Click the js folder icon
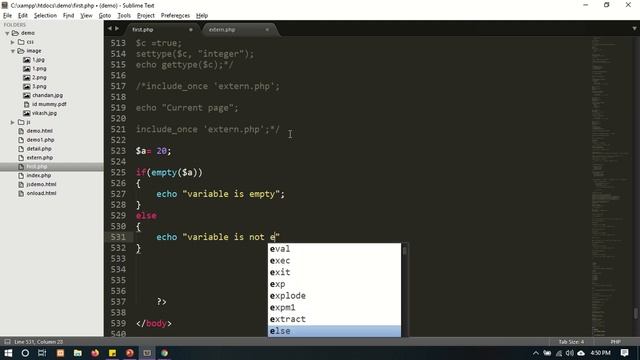Image resolution: width=640 pixels, height=360 pixels. [21, 122]
